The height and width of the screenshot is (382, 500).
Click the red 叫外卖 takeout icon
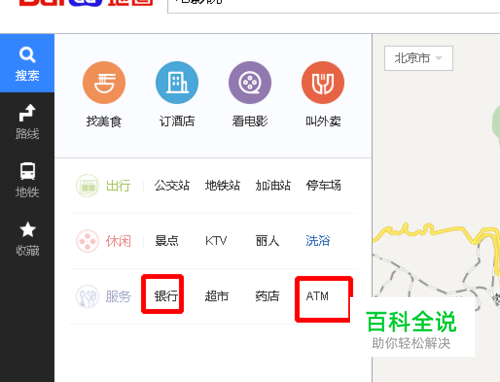pyautogui.click(x=323, y=82)
